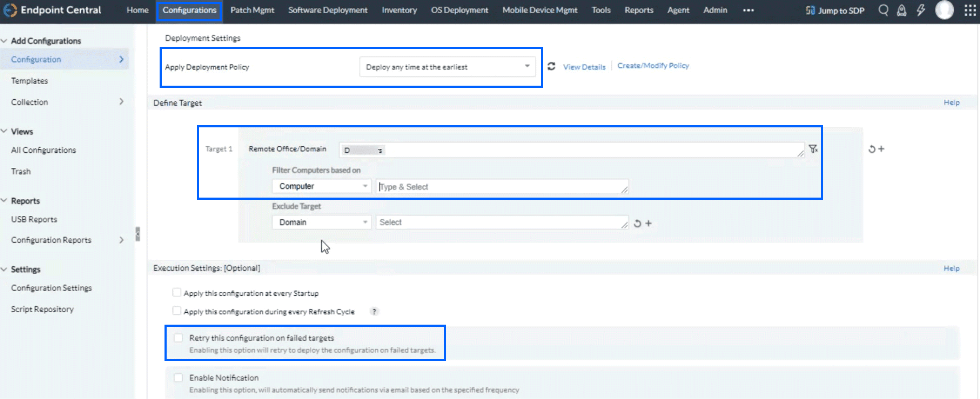Click the user profile avatar
Screen dimensions: 980x399
click(944, 10)
